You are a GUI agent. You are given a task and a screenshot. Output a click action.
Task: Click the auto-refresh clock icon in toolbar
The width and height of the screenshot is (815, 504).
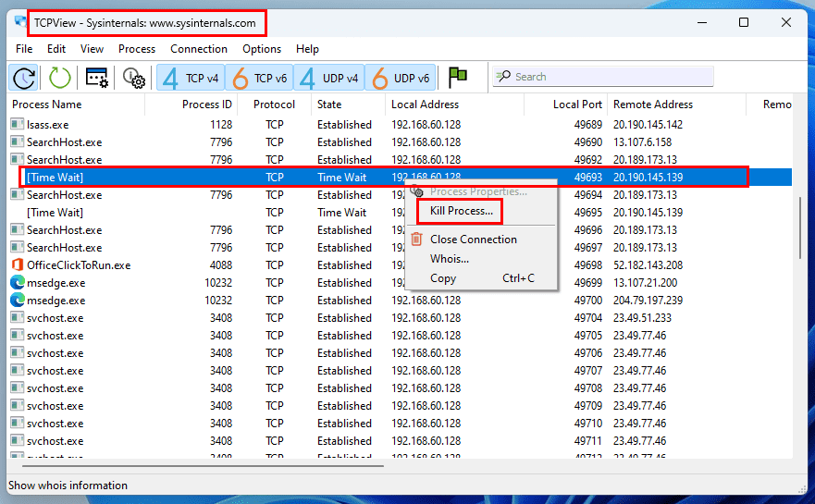[x=24, y=78]
